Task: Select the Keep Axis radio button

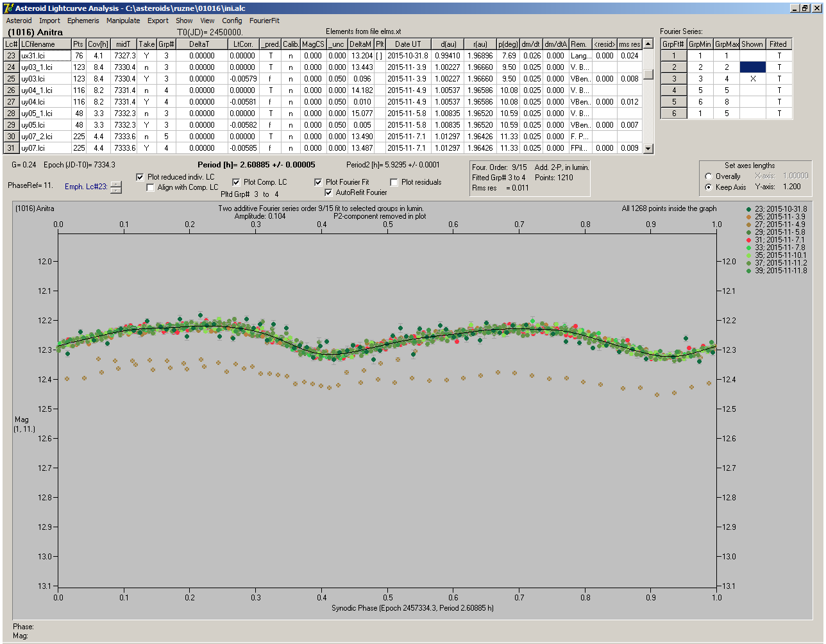Action: (x=709, y=187)
